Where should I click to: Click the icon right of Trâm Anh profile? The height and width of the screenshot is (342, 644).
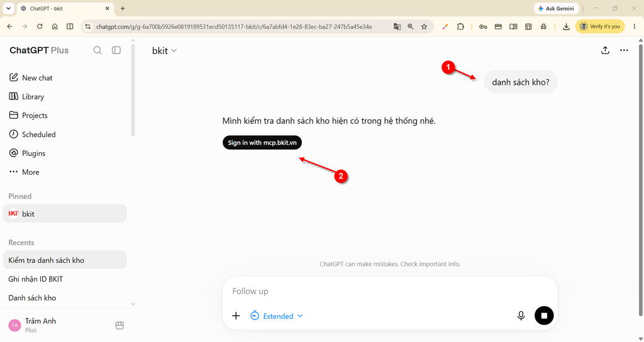point(119,326)
